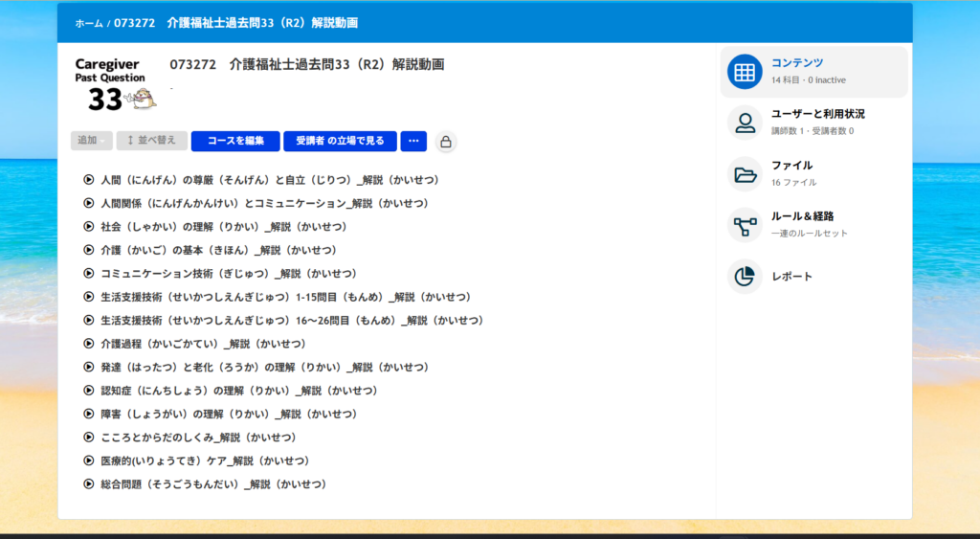
Task: Open the Rules & paths flow icon
Action: click(x=745, y=225)
